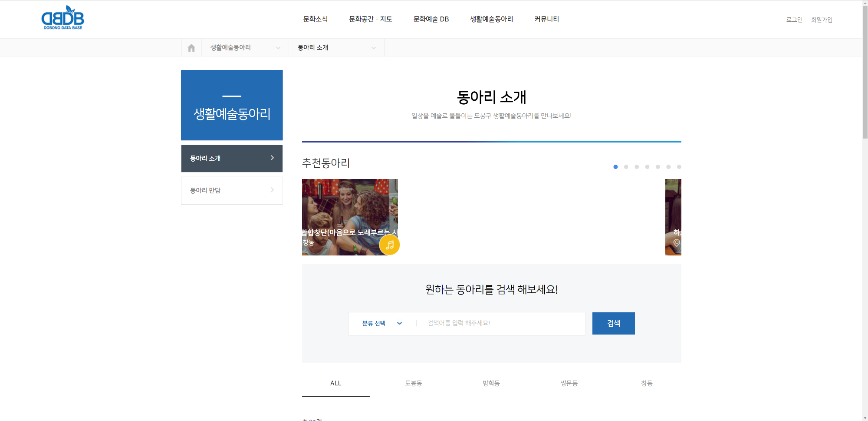The image size is (868, 421).
Task: Click the 회원가입 link
Action: tap(822, 20)
